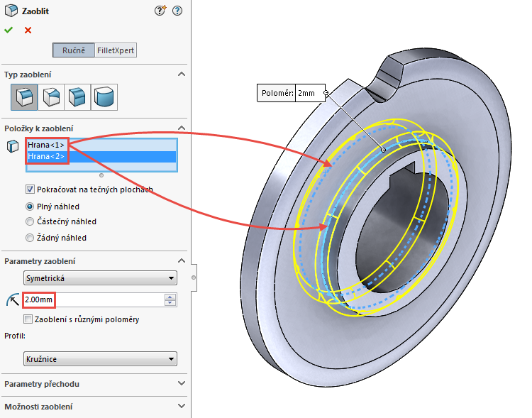Select variable size fillet type icon

(x=51, y=97)
